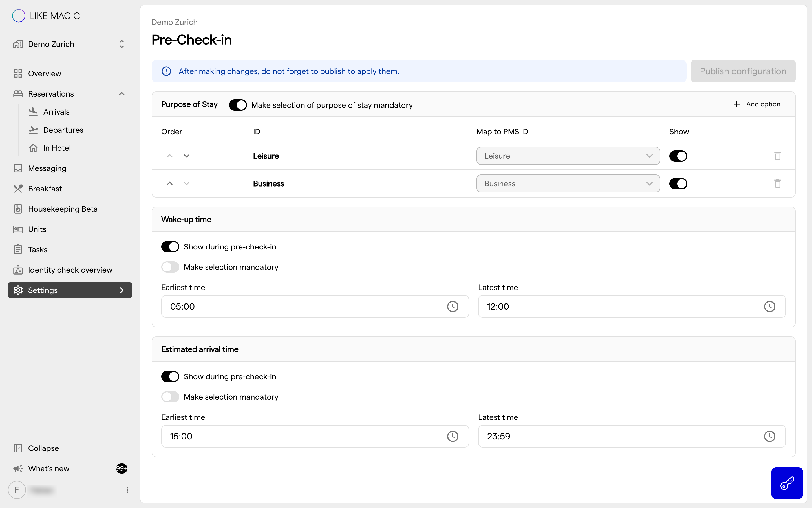The image size is (812, 508).
Task: Toggle wake-up time Show during pre-check-in
Action: coord(170,247)
